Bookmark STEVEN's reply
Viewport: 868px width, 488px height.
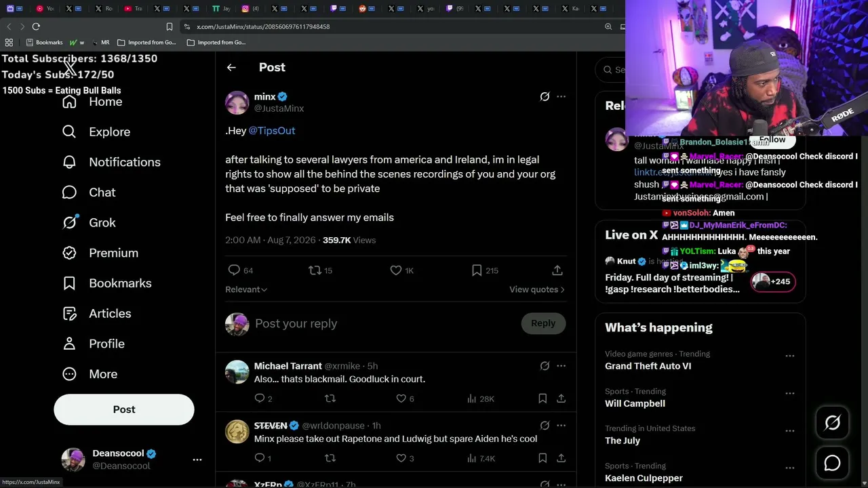(x=542, y=458)
